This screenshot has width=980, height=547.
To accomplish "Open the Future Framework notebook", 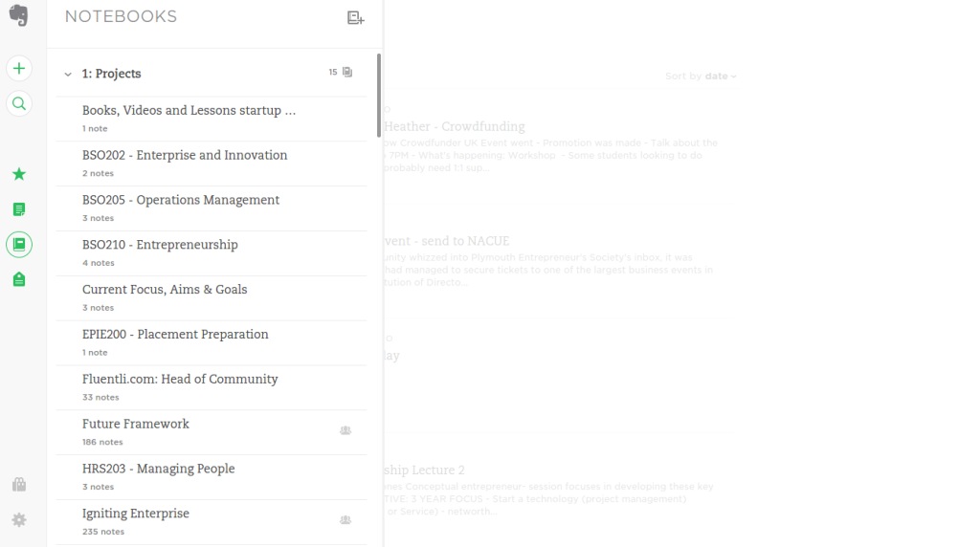I will tap(136, 425).
